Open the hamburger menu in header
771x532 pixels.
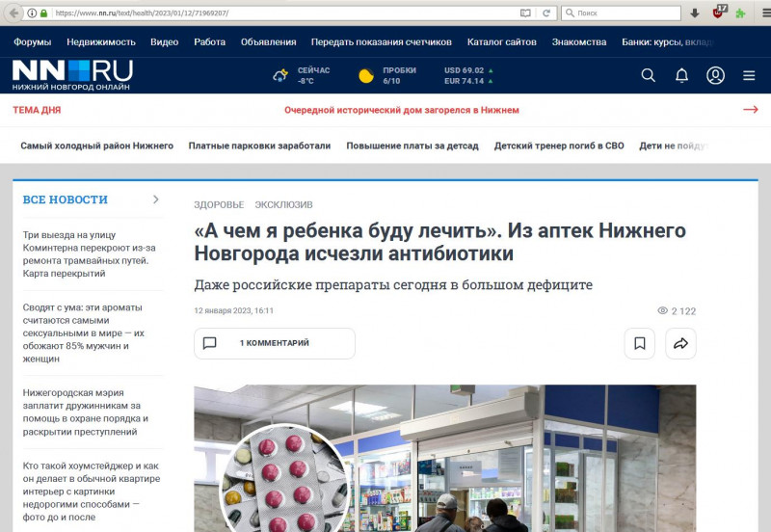pos(749,75)
